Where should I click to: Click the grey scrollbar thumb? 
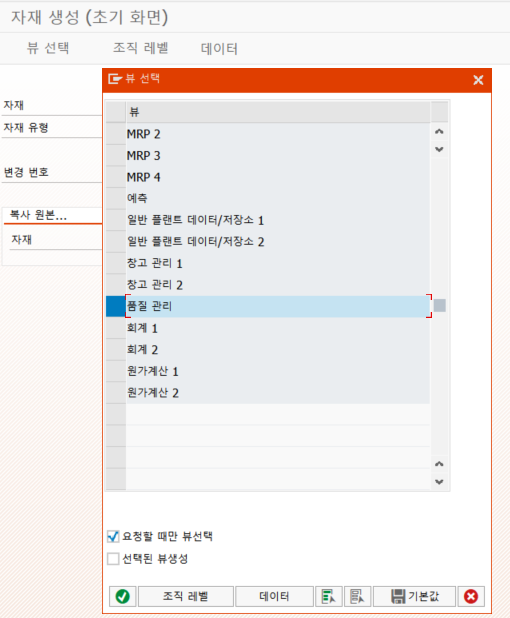[x=439, y=305]
